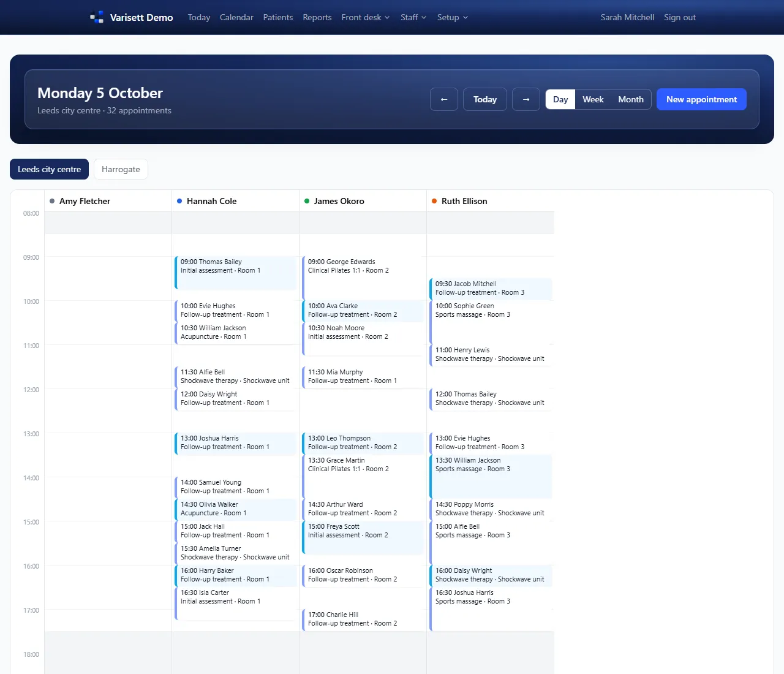The width and height of the screenshot is (784, 674).
Task: Expand the Staff menu
Action: tap(413, 17)
